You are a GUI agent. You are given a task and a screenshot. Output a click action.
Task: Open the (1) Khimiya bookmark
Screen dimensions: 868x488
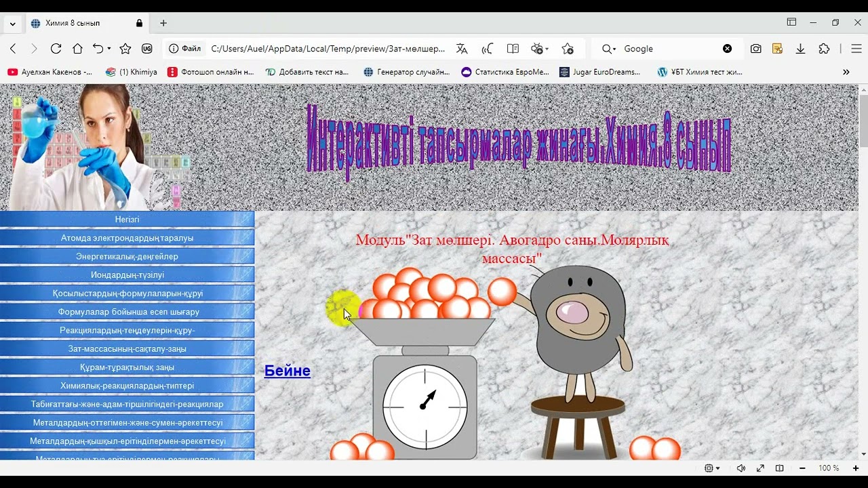132,72
